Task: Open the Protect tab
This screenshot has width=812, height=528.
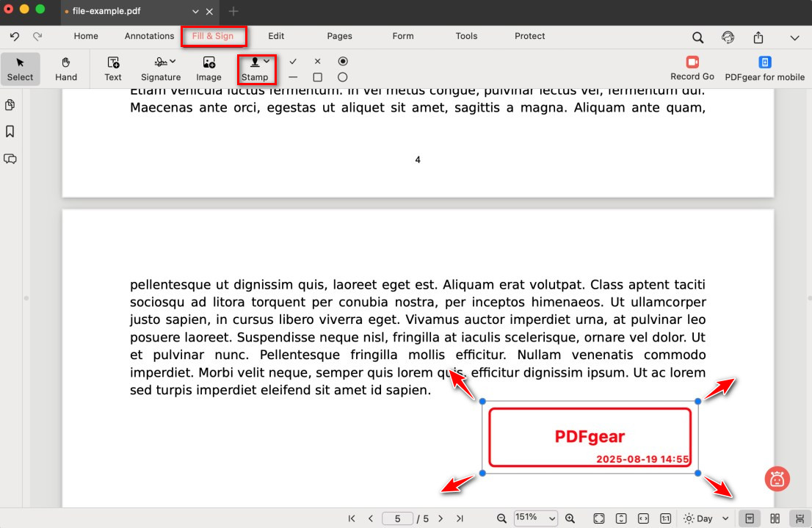Action: (529, 36)
